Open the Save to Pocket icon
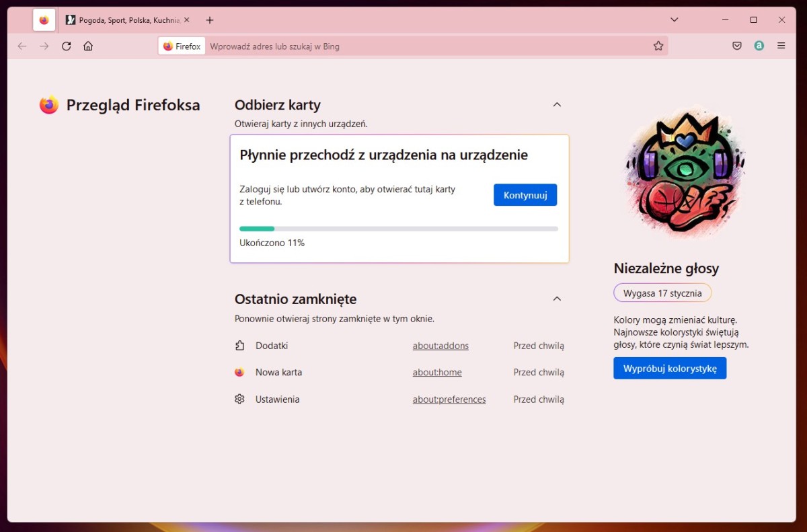The image size is (807, 532). [x=736, y=46]
